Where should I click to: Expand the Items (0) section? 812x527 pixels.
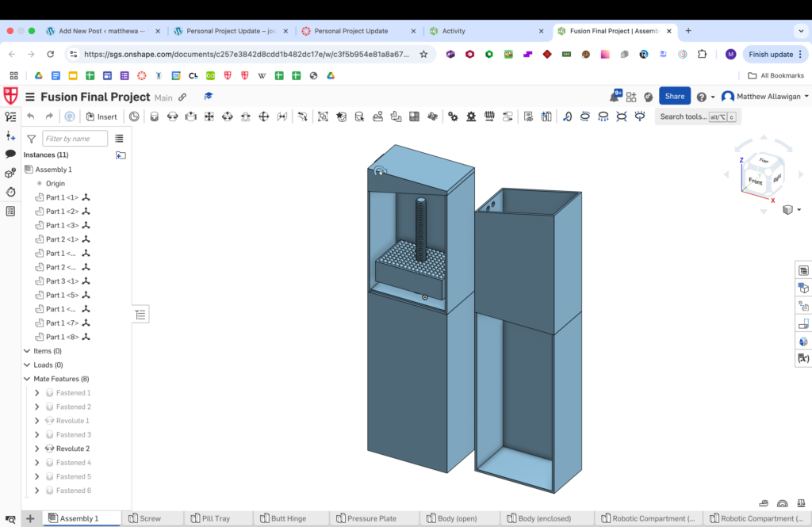[x=27, y=351]
